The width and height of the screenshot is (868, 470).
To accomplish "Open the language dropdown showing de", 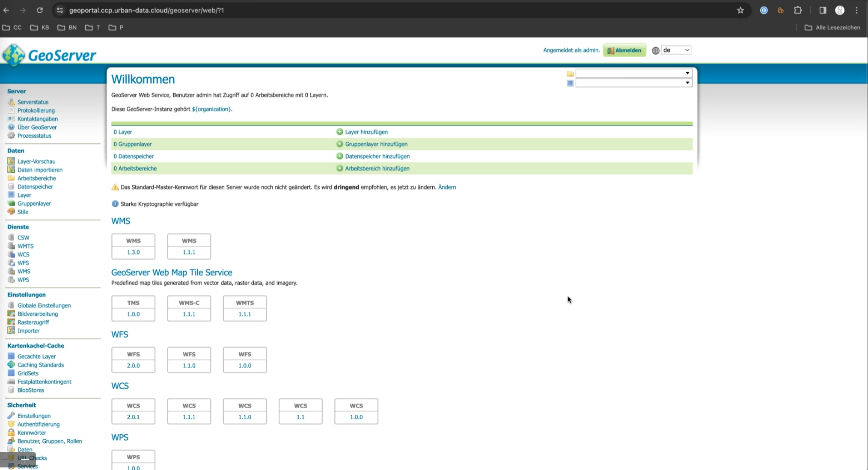I will coord(676,50).
